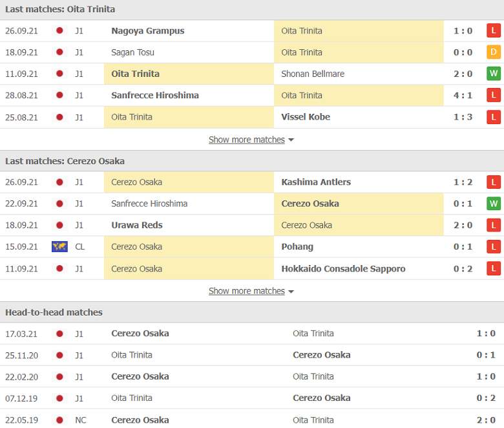The width and height of the screenshot is (504, 428).
Task: Click the 0 : 2 score on 07.12.19 match
Action: point(486,398)
